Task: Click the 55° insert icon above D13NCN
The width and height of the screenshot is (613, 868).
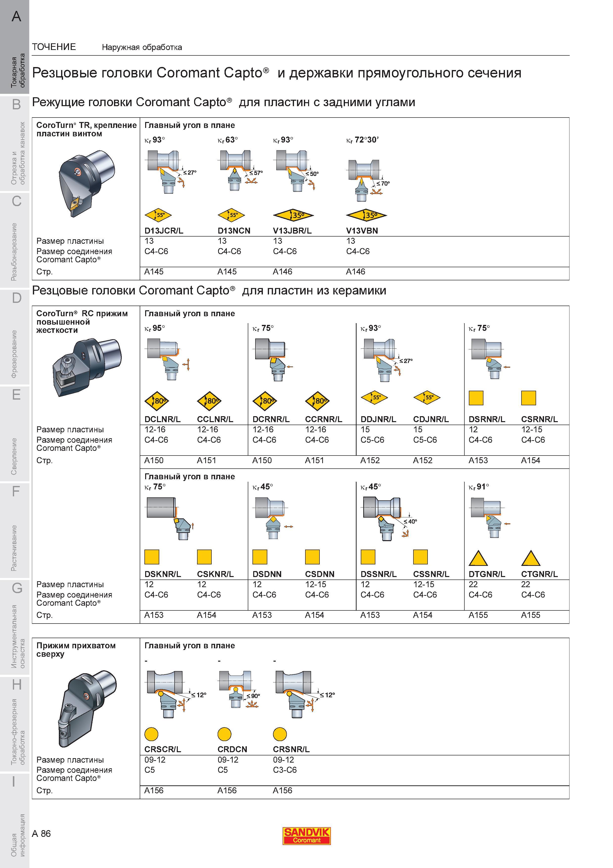Action: coord(231,216)
